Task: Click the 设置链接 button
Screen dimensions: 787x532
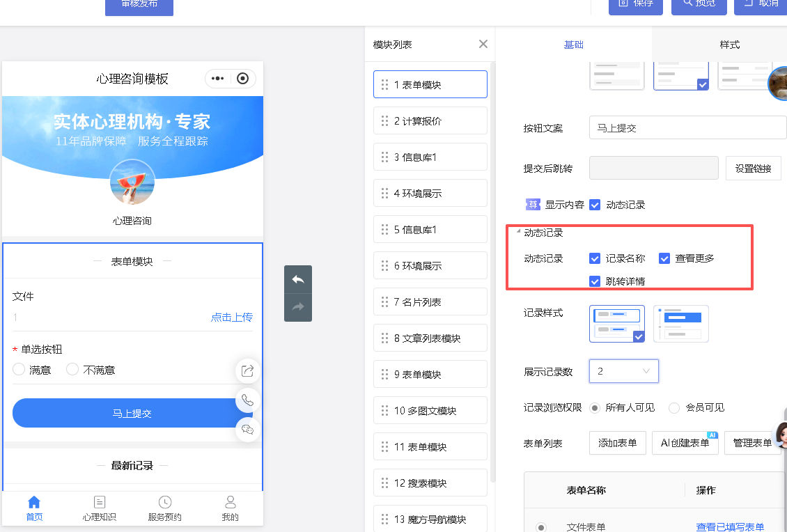Action: (753, 169)
